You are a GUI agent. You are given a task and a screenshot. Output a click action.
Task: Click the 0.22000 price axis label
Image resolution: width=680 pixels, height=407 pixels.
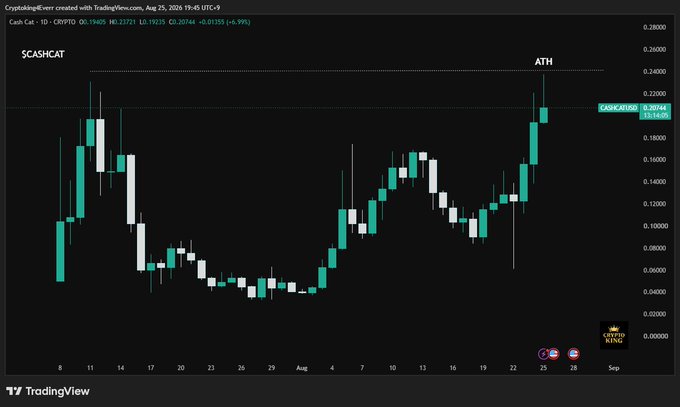coord(654,93)
